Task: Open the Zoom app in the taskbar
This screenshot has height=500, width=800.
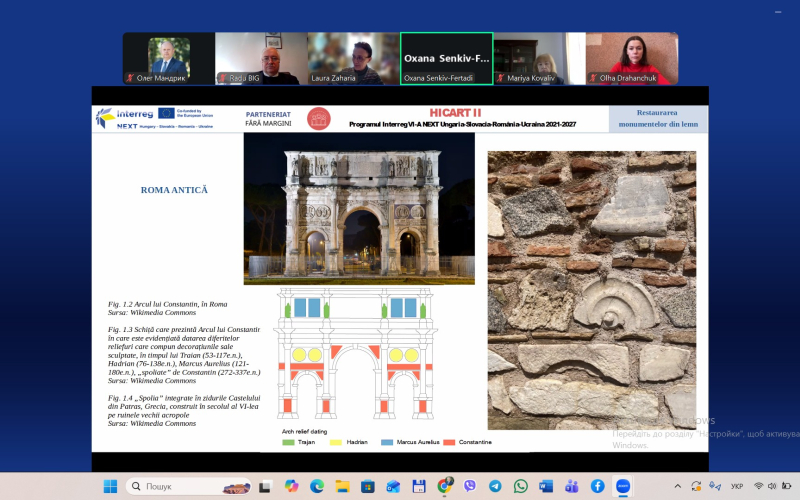Action: pos(623,486)
